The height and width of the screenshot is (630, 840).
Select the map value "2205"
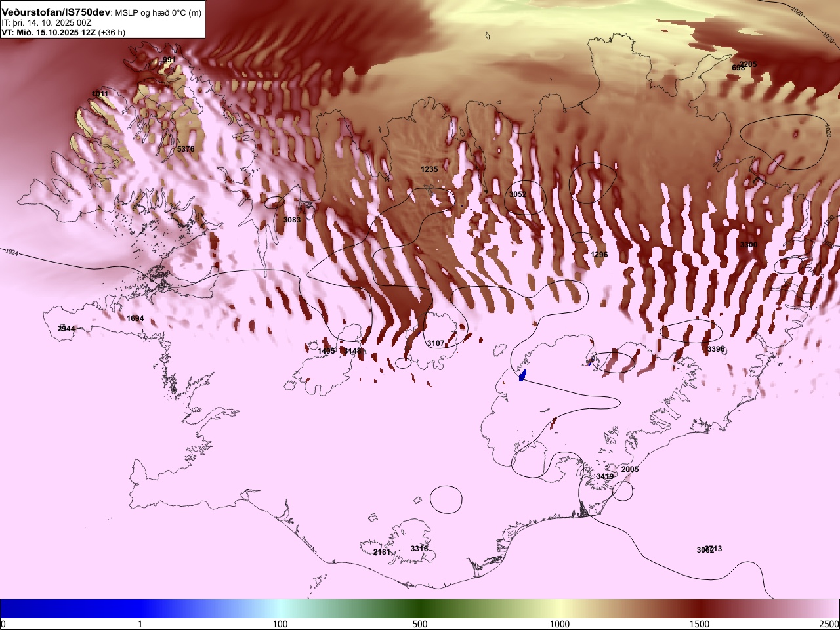pos(748,64)
